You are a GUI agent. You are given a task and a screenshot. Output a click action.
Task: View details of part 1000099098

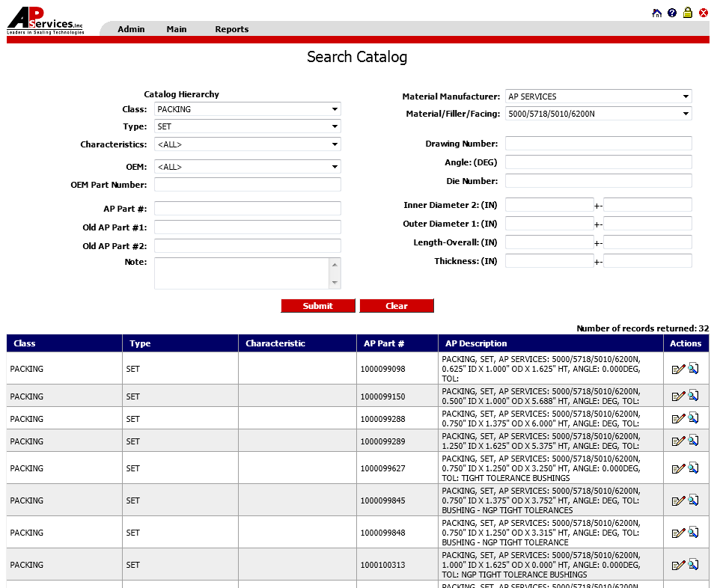click(x=693, y=368)
